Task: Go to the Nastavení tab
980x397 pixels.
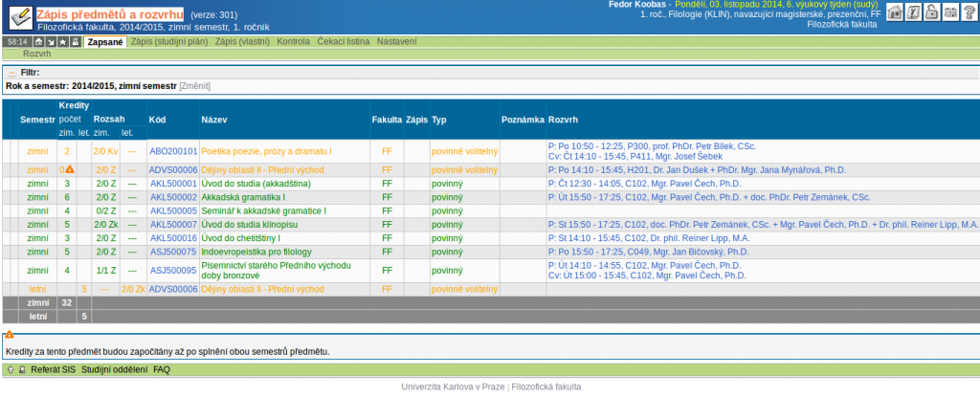Action: click(396, 42)
